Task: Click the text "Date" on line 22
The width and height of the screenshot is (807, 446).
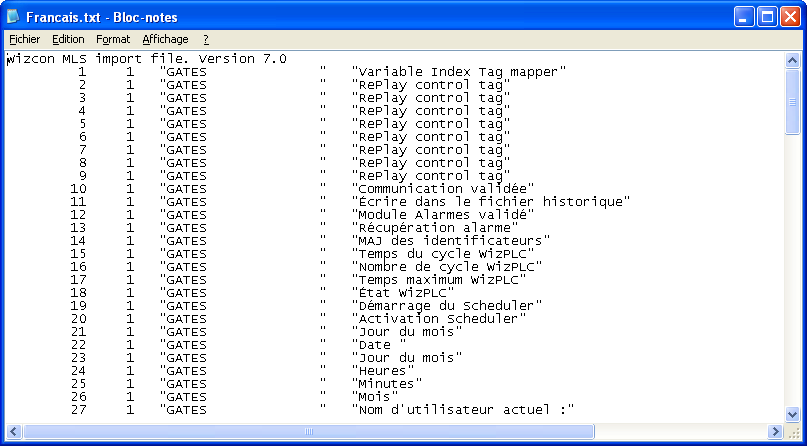Action: (x=375, y=345)
